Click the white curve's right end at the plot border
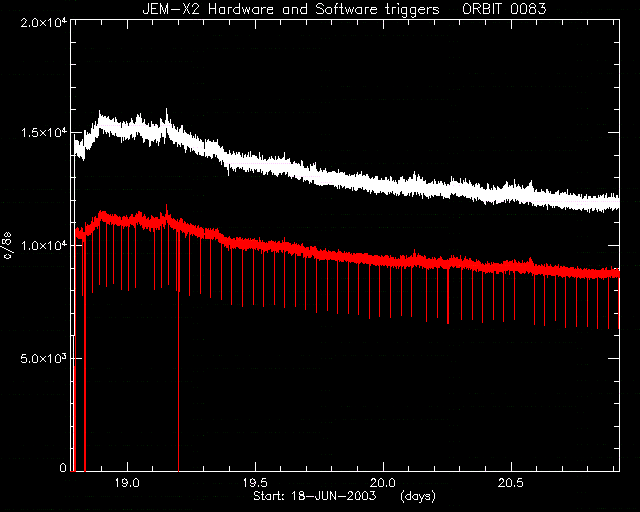This screenshot has height=512, width=640. click(618, 203)
